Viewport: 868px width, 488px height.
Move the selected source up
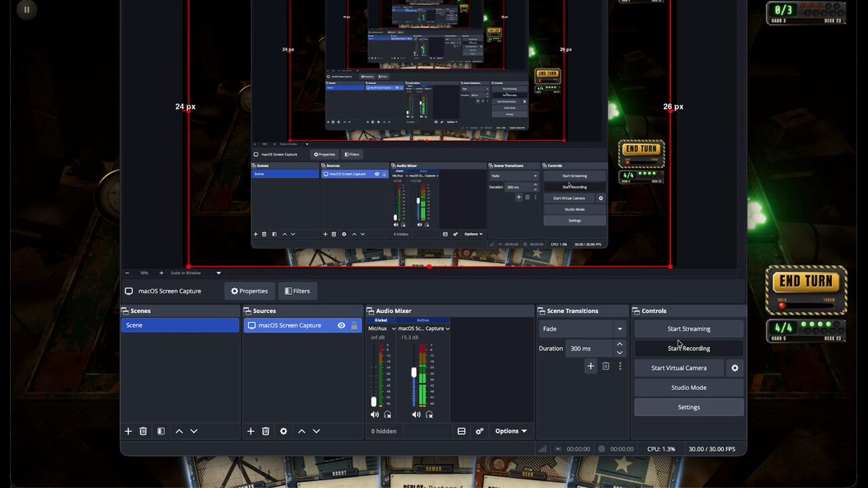click(302, 431)
